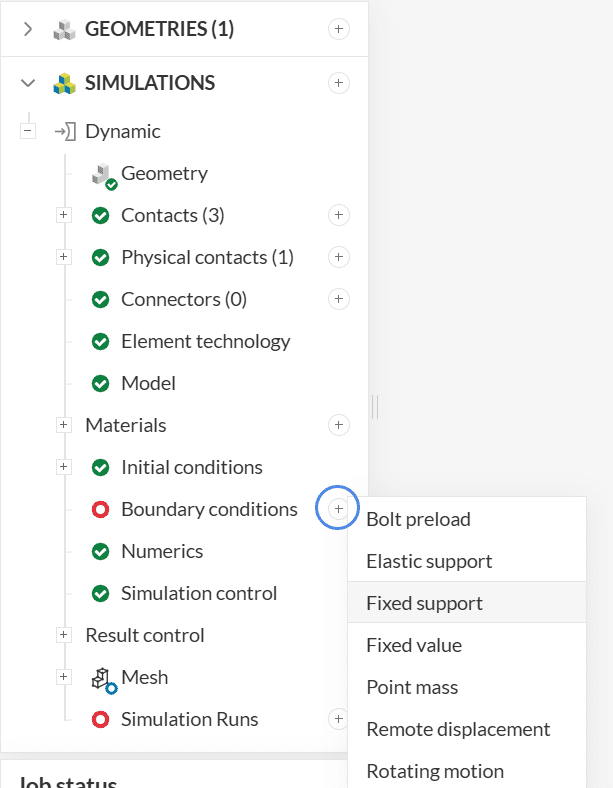The image size is (613, 788).
Task: Open the Simulation control settings
Action: [x=198, y=593]
